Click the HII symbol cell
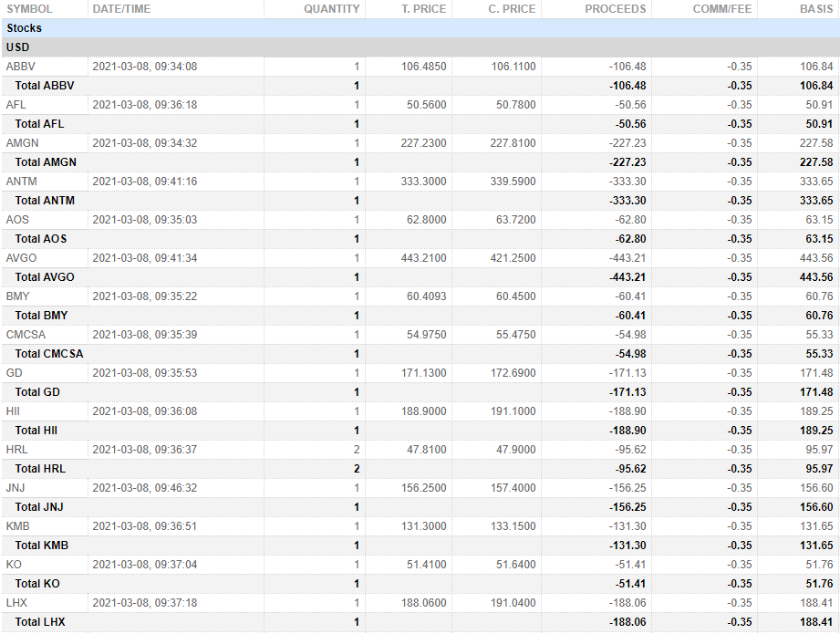This screenshot has width=840, height=634. tap(13, 411)
